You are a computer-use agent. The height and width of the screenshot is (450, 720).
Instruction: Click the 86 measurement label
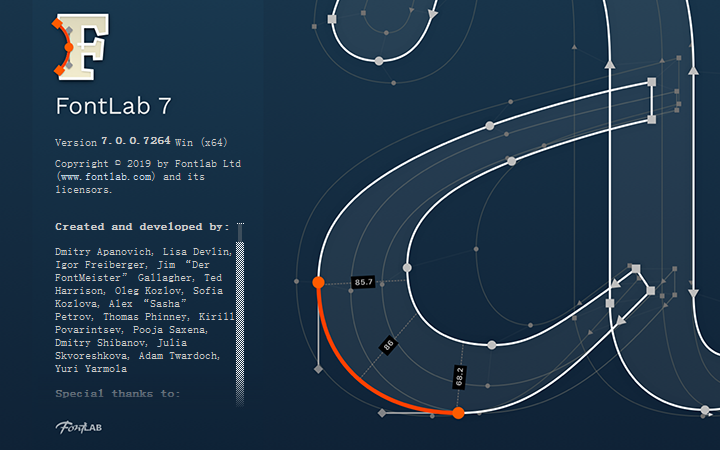click(388, 345)
